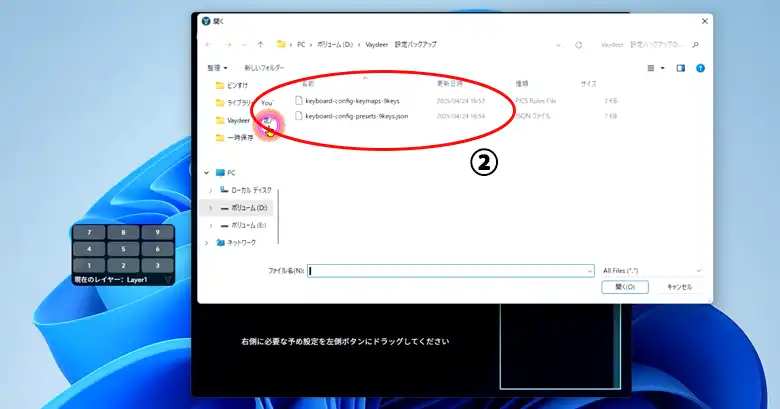
Task: Expand the ボリューム (D:) node
Action: [x=210, y=208]
